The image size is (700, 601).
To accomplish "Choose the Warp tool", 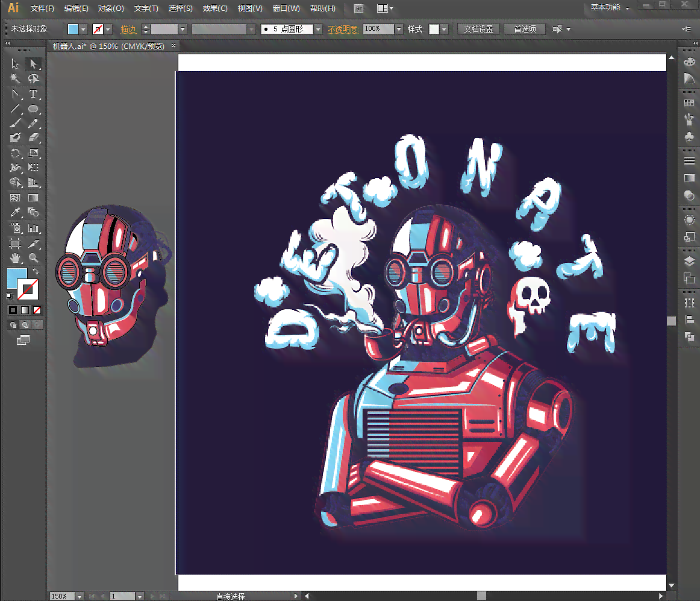I will tap(15, 168).
